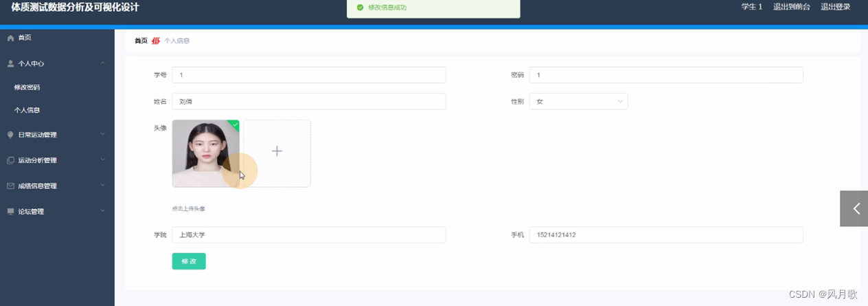Expand the 日常运动管理 menu chevron
This screenshot has width=868, height=306.
(102, 134)
